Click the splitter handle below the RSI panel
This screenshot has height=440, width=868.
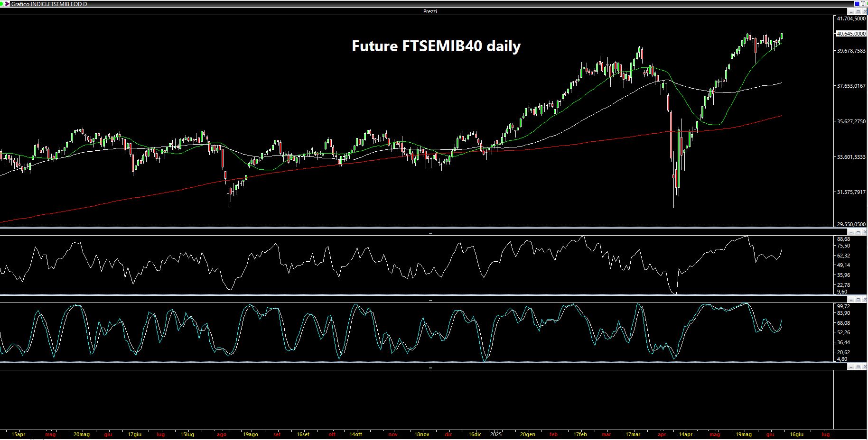[430, 301]
